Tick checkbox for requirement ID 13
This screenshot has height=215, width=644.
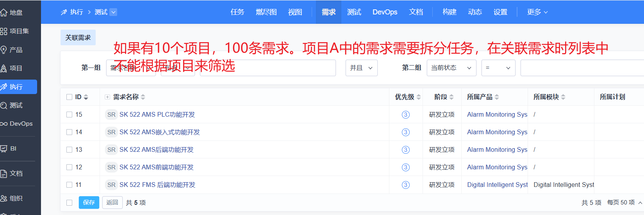click(70, 149)
